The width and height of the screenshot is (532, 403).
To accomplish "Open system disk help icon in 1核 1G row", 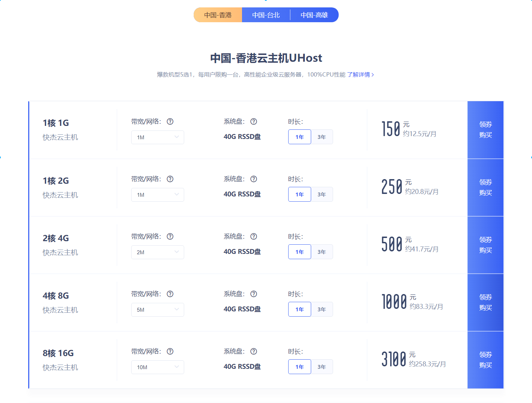I will [x=254, y=122].
